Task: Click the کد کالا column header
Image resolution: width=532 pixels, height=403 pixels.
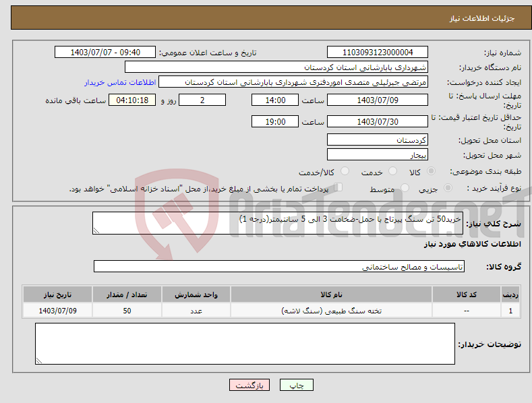Action: [467, 294]
